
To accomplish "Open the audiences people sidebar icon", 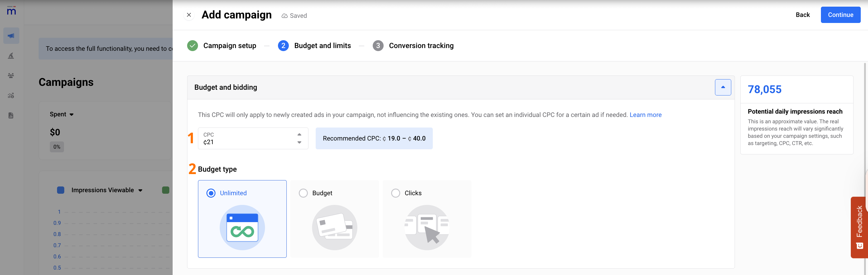I will 11,76.
